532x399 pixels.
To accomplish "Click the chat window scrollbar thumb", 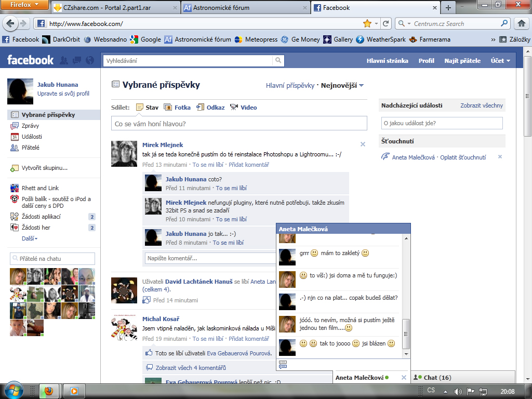I will [406, 334].
